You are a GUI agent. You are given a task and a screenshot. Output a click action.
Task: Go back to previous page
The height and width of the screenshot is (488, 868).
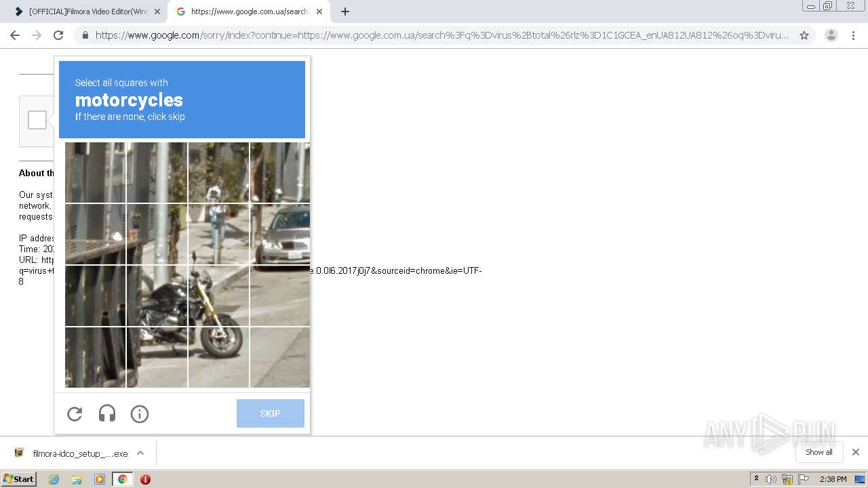[x=15, y=35]
